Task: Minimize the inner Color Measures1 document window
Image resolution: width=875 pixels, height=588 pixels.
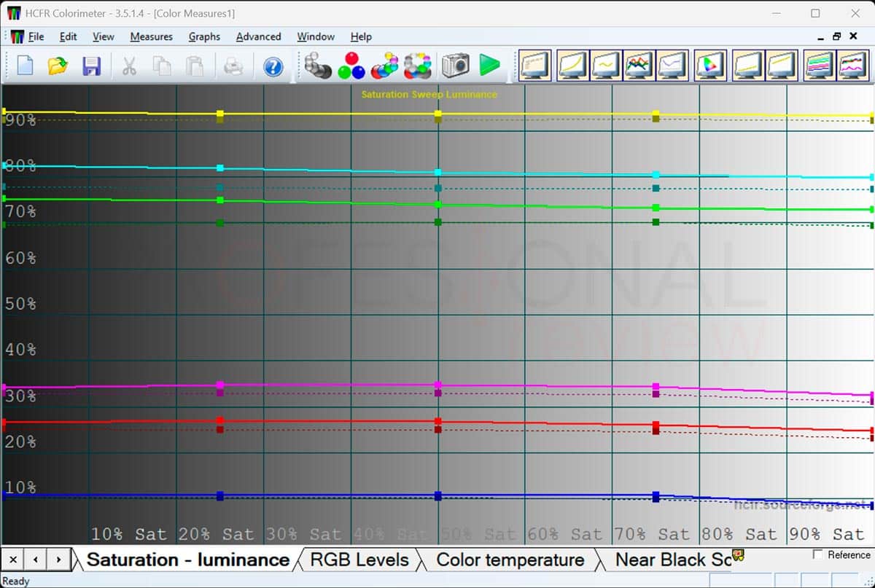Action: (821, 36)
